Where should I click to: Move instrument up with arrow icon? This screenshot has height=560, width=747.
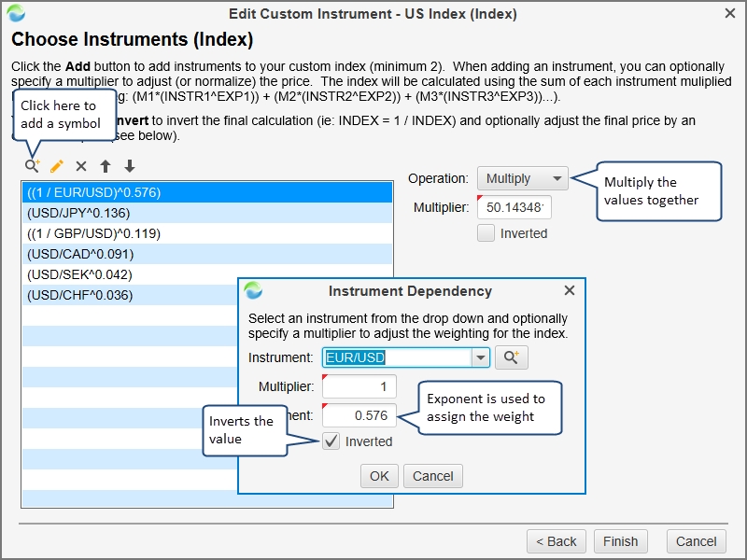point(106,166)
